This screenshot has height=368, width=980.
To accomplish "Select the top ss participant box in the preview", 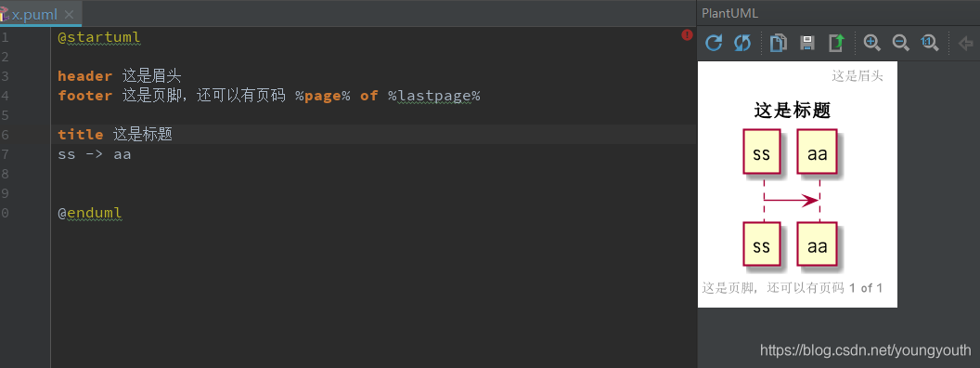I will tap(761, 152).
